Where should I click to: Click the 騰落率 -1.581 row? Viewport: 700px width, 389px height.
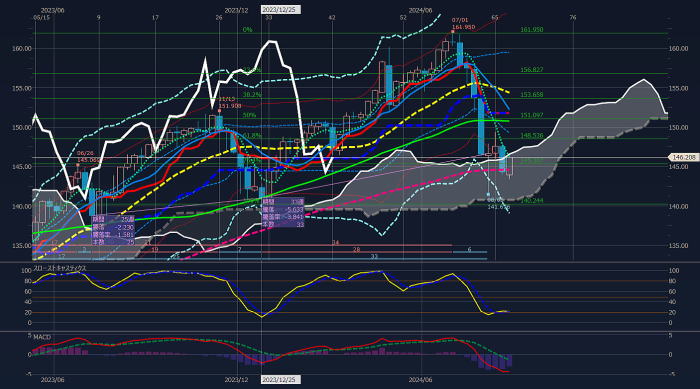coord(113,234)
